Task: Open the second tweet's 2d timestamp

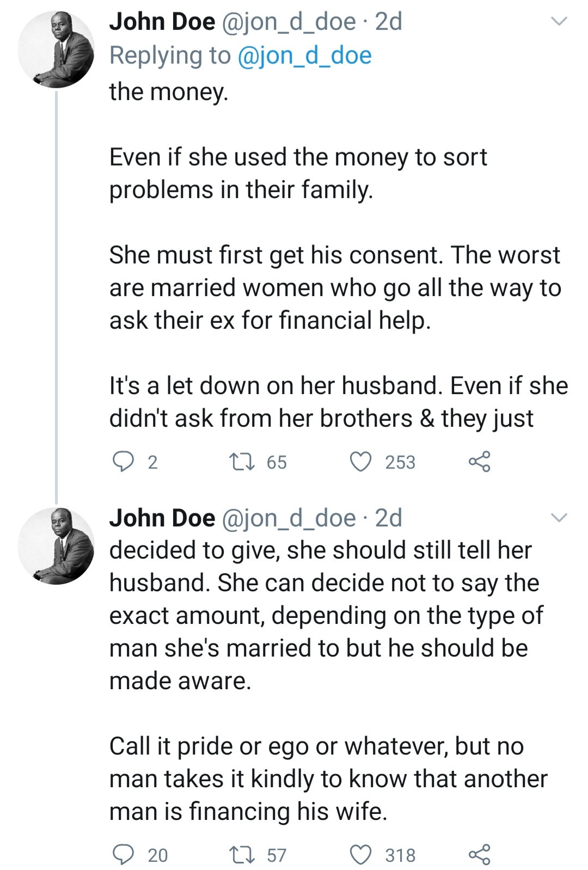Action: (389, 518)
